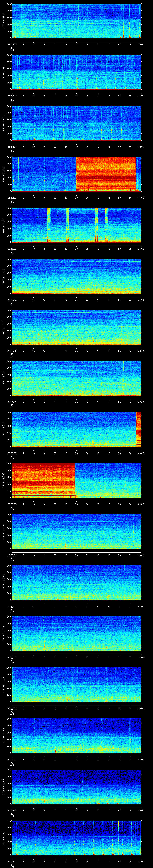Viewport: 153px width, 868px height.
Task: Click the 23:32:00 time axis label
Action: pos(12,197)
